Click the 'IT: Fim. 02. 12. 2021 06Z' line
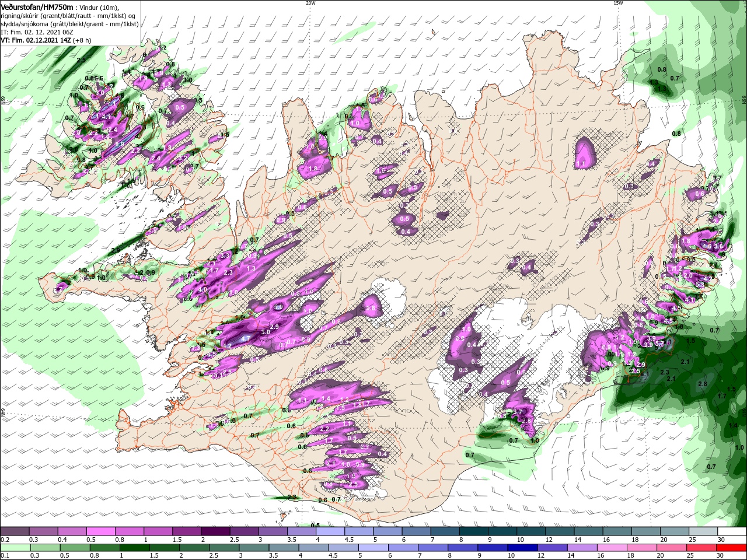The height and width of the screenshot is (560, 747). (37, 32)
